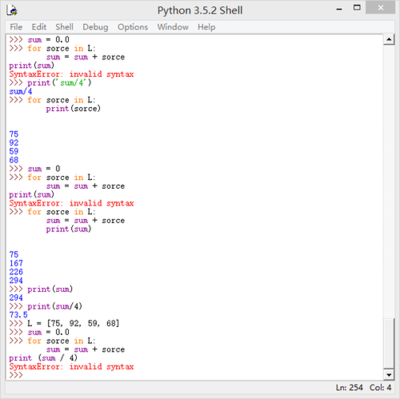Image resolution: width=400 pixels, height=399 pixels.
Task: Click the scrollbar down arrow
Action: 389,375
